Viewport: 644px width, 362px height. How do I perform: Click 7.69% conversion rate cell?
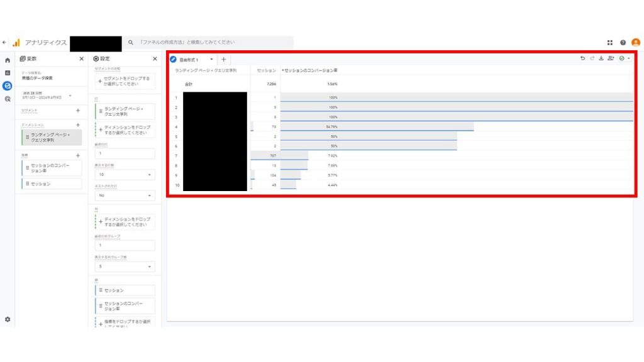pyautogui.click(x=332, y=166)
